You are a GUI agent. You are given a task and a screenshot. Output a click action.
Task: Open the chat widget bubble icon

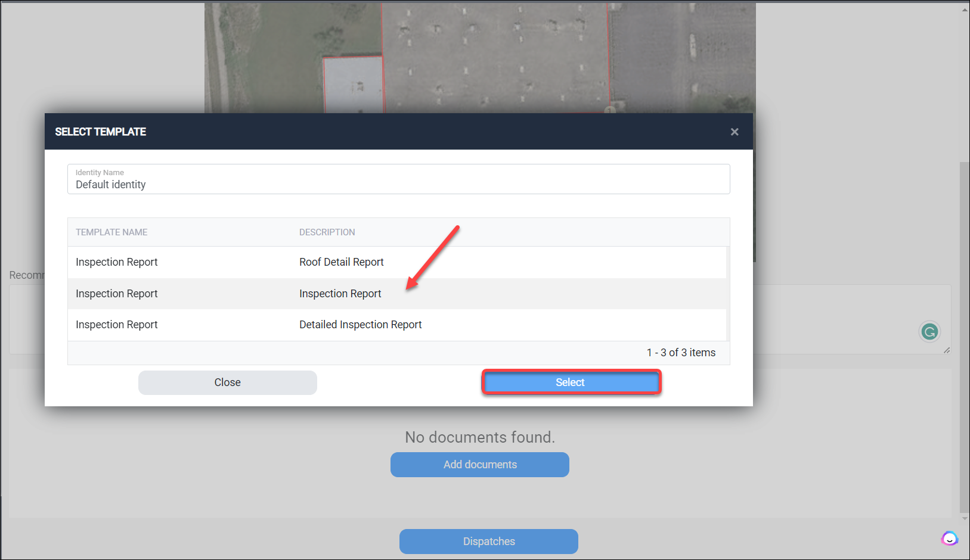[x=949, y=539]
